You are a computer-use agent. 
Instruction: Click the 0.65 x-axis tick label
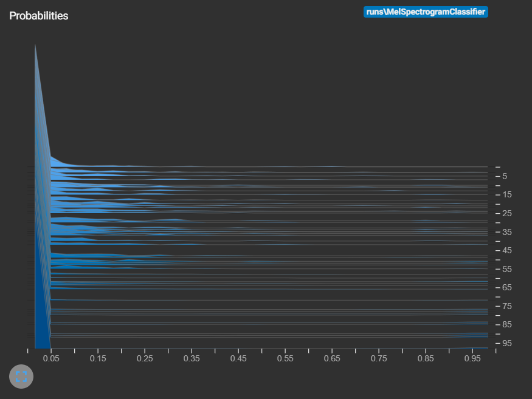pos(332,359)
